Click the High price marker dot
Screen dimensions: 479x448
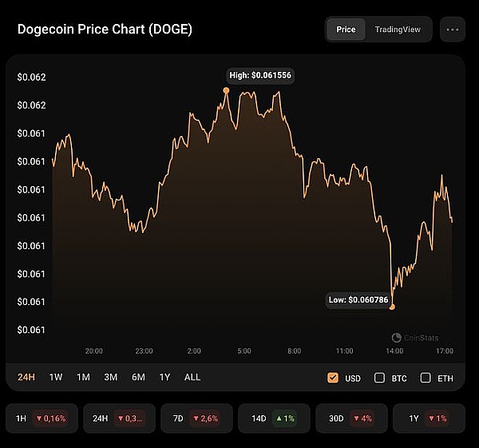tap(226, 90)
